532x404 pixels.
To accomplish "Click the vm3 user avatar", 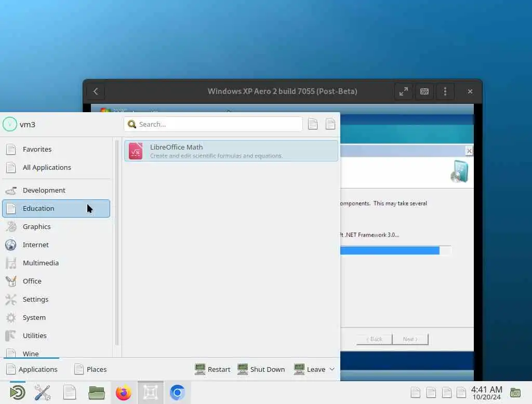I will (x=9, y=124).
